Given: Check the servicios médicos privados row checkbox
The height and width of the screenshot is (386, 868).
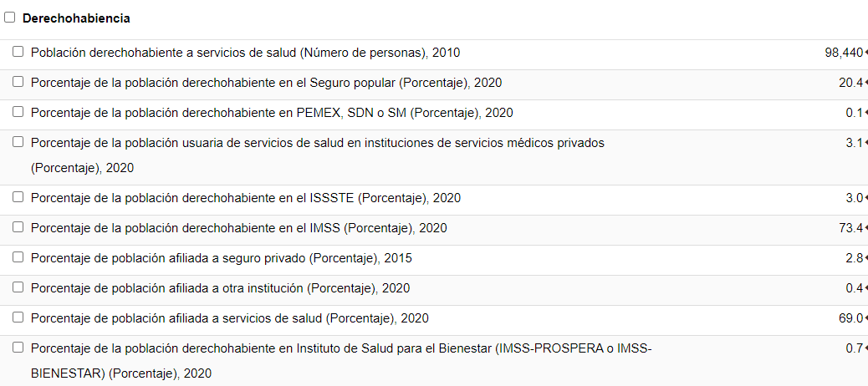Looking at the screenshot, I should click(x=18, y=142).
